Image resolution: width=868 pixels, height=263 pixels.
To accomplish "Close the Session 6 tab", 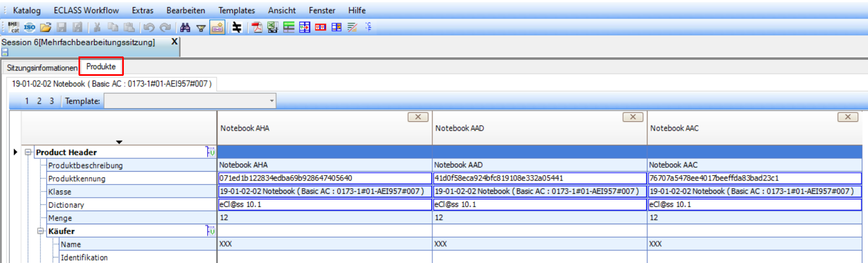I will point(175,42).
